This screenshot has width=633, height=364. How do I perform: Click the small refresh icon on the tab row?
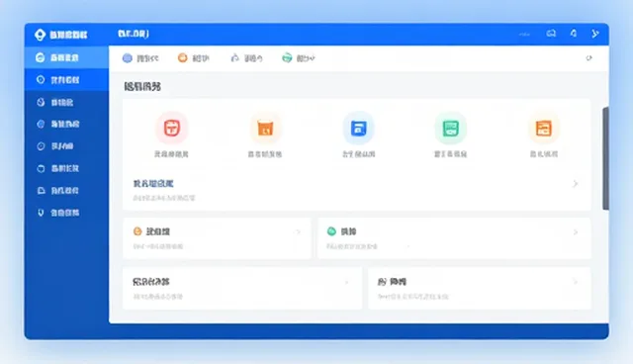pos(589,58)
